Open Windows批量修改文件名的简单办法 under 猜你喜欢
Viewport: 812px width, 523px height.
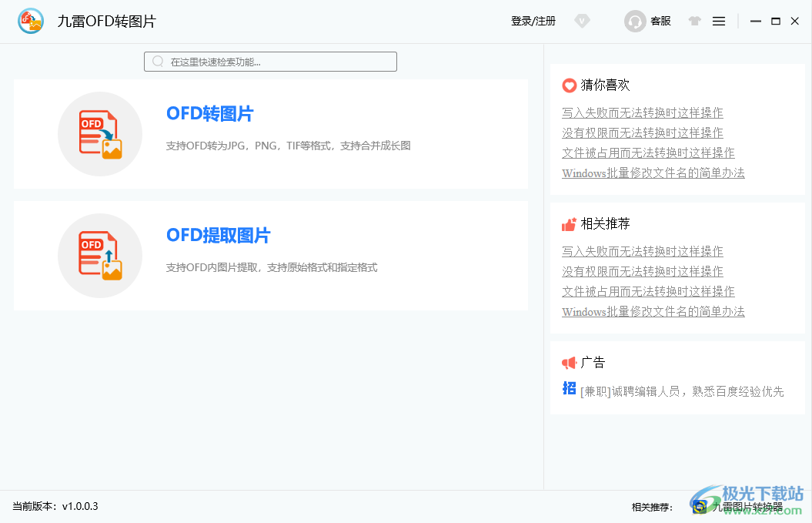tap(653, 173)
